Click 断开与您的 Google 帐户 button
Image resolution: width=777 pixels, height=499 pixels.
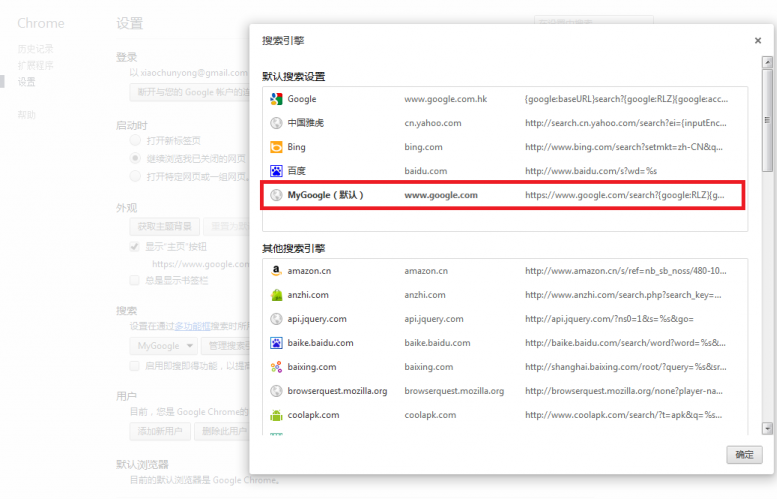pos(190,92)
